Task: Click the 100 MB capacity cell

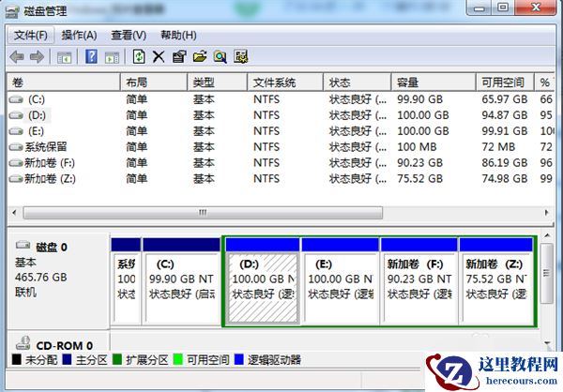Action: coord(417,147)
